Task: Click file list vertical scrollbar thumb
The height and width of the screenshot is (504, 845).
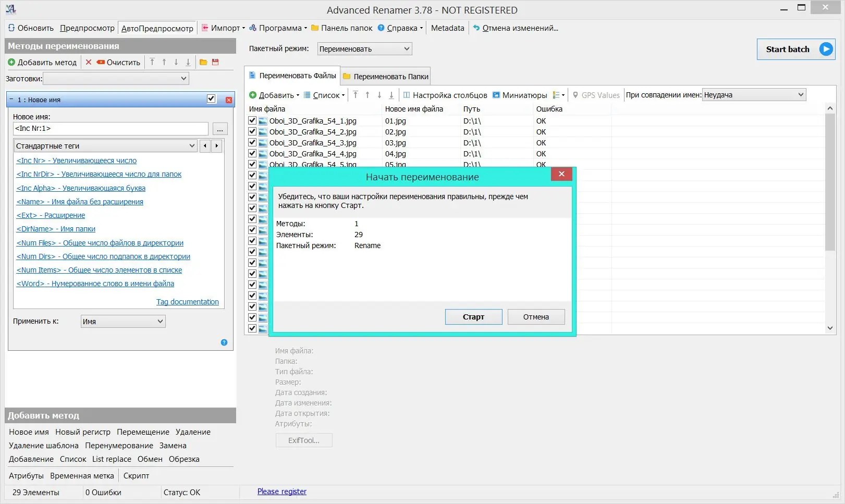Action: tap(830, 182)
